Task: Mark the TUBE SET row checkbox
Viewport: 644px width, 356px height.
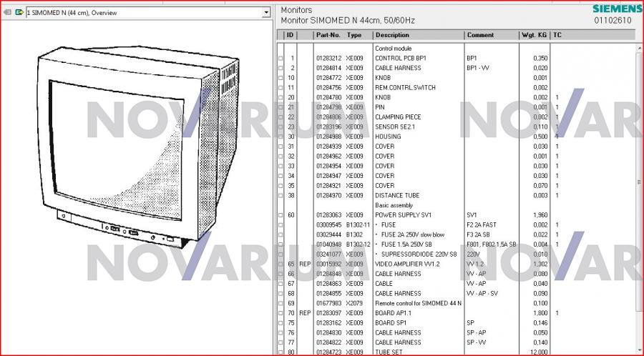Action: click(x=280, y=352)
